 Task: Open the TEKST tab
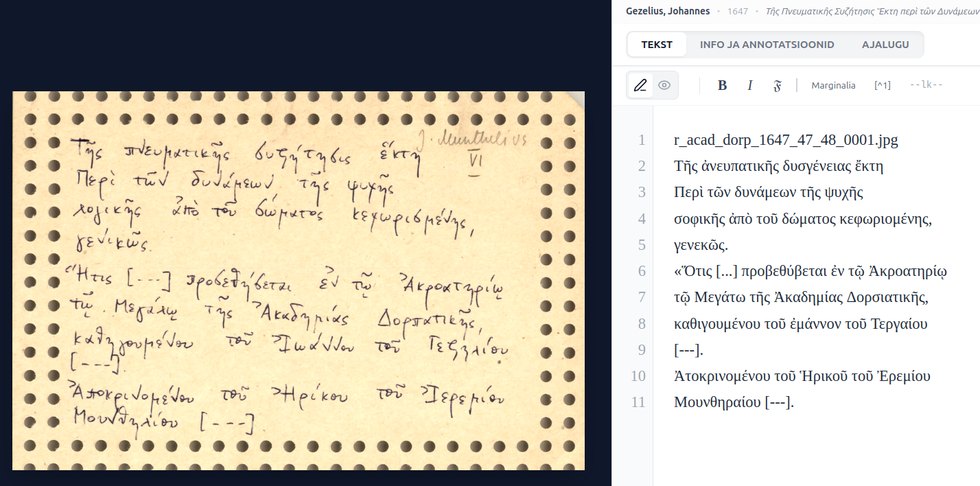point(657,45)
